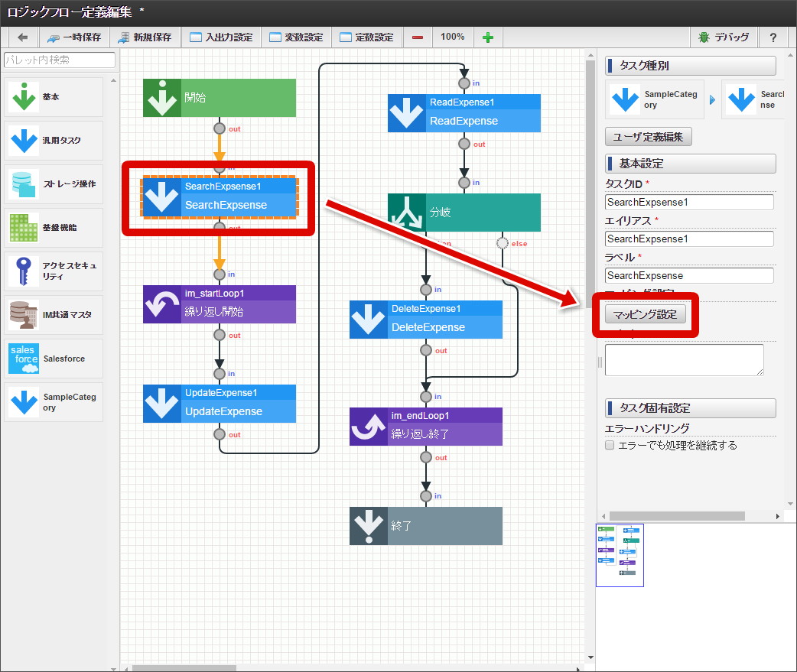The height and width of the screenshot is (672, 797).
Task: Edit the タスクID field
Action: (x=689, y=202)
